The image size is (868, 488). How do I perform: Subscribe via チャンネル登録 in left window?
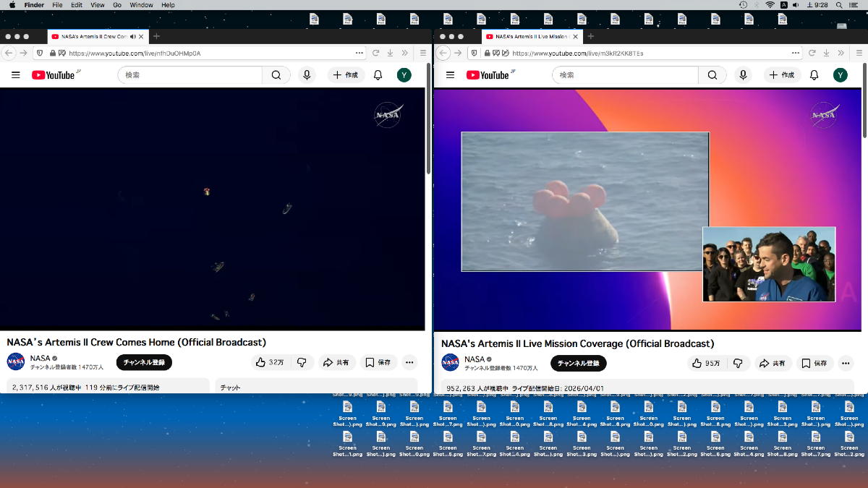click(x=144, y=362)
